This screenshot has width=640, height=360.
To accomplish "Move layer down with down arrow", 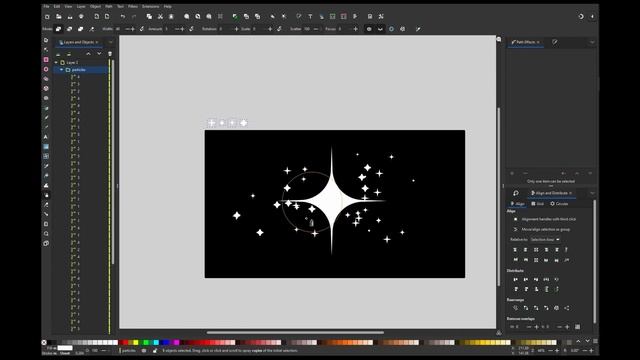I will (x=99, y=54).
